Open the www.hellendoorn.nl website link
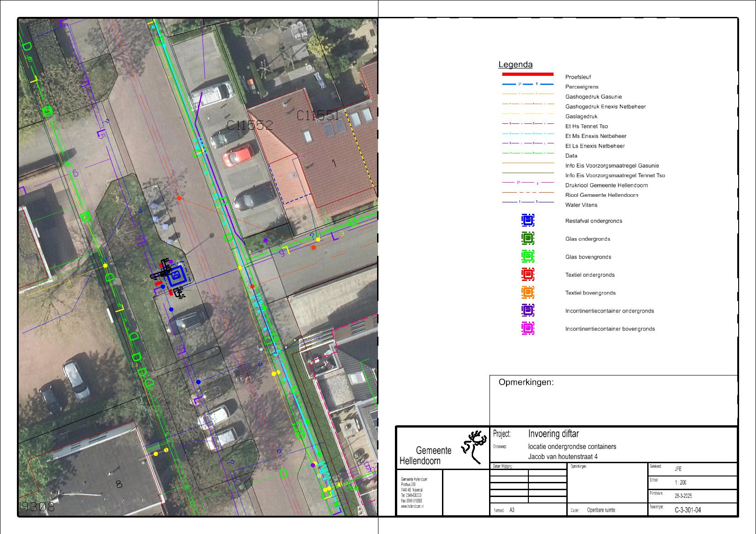 411,506
